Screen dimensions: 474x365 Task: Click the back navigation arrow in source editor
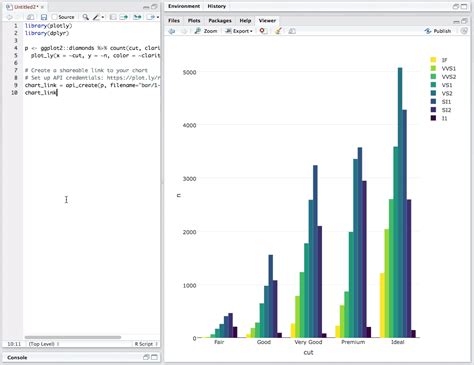click(9, 17)
